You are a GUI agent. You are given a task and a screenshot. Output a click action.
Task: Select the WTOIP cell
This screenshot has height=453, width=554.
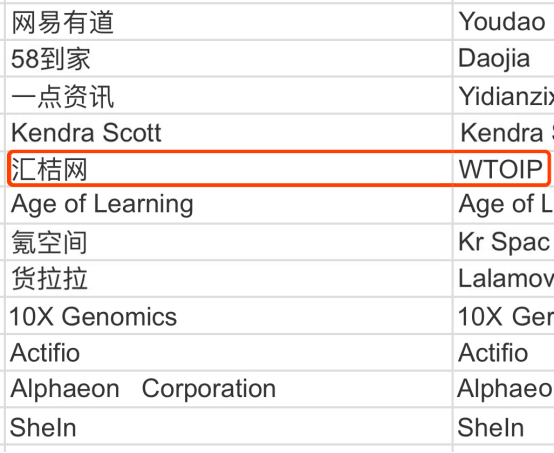[x=503, y=169]
